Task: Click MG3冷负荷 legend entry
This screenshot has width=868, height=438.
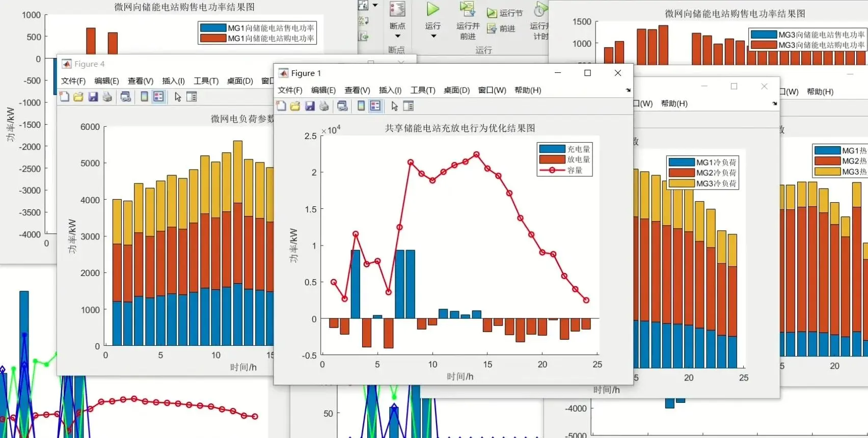Action: 702,183
